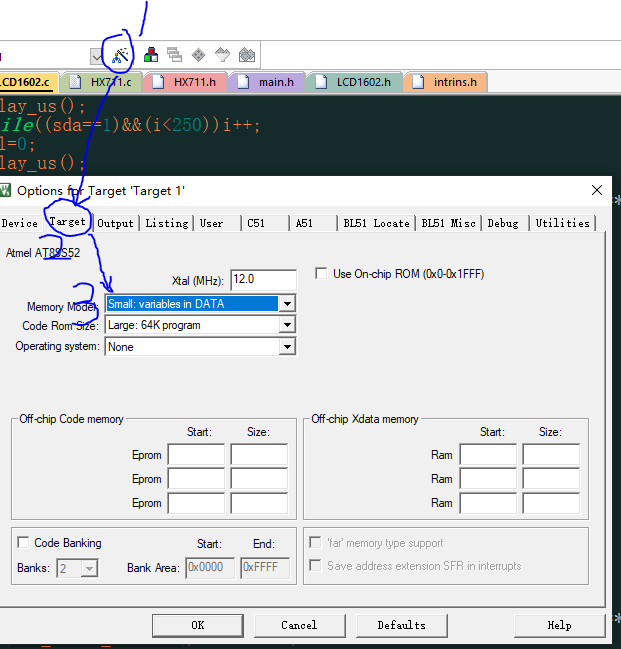The width and height of the screenshot is (621, 649).
Task: Switch to main.h file tab
Action: coord(266,82)
